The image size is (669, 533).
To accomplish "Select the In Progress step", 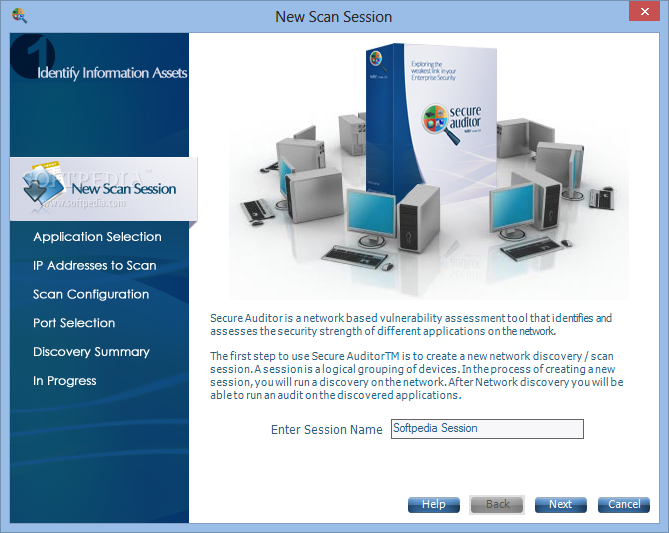I will coord(65,381).
